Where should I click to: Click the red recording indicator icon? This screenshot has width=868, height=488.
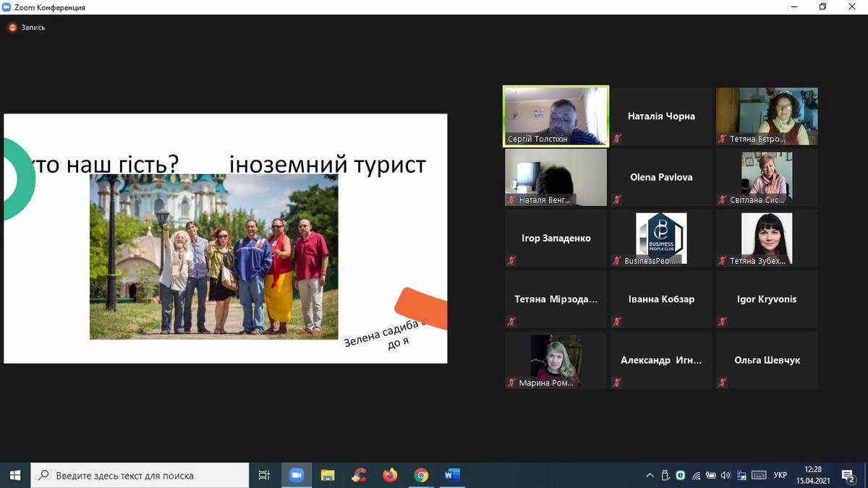tap(12, 27)
